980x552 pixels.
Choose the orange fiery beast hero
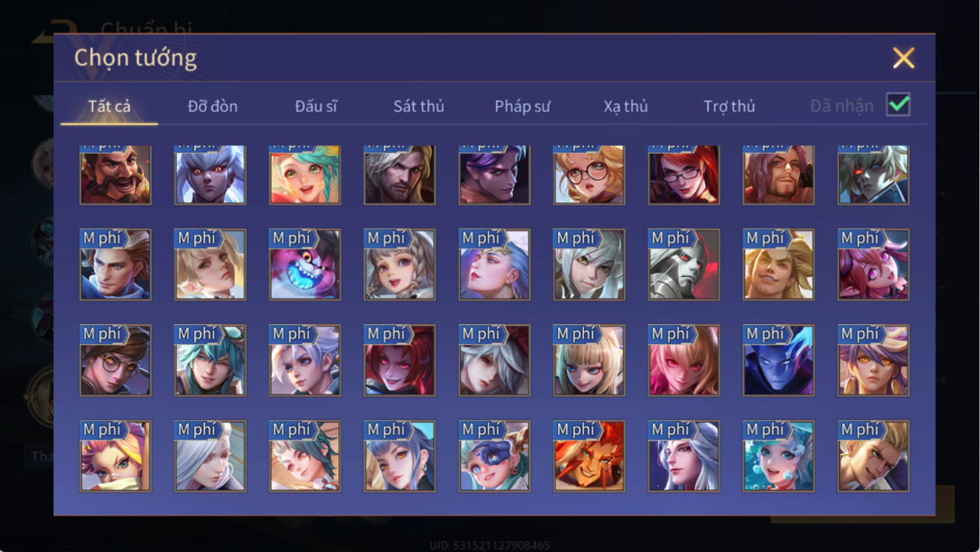[x=589, y=456]
